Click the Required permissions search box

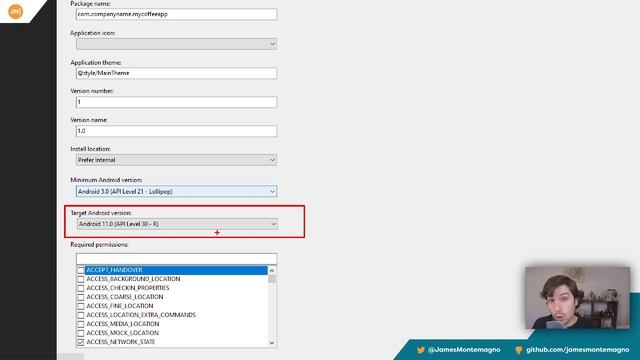(176, 259)
